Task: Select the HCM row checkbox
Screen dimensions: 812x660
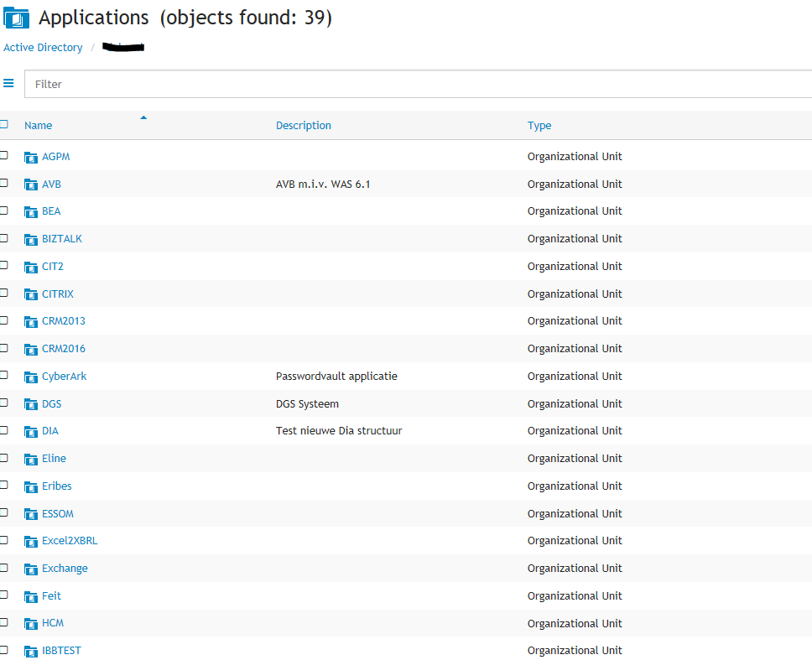Action: [3, 622]
